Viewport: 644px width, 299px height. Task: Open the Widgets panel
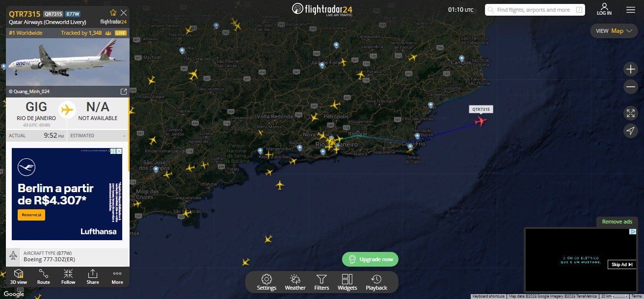348,282
